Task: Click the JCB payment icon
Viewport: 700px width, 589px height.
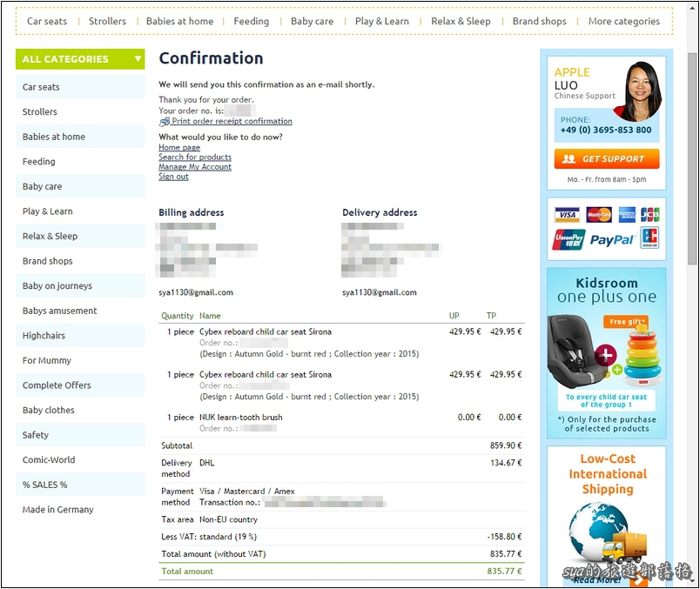Action: tap(650, 215)
